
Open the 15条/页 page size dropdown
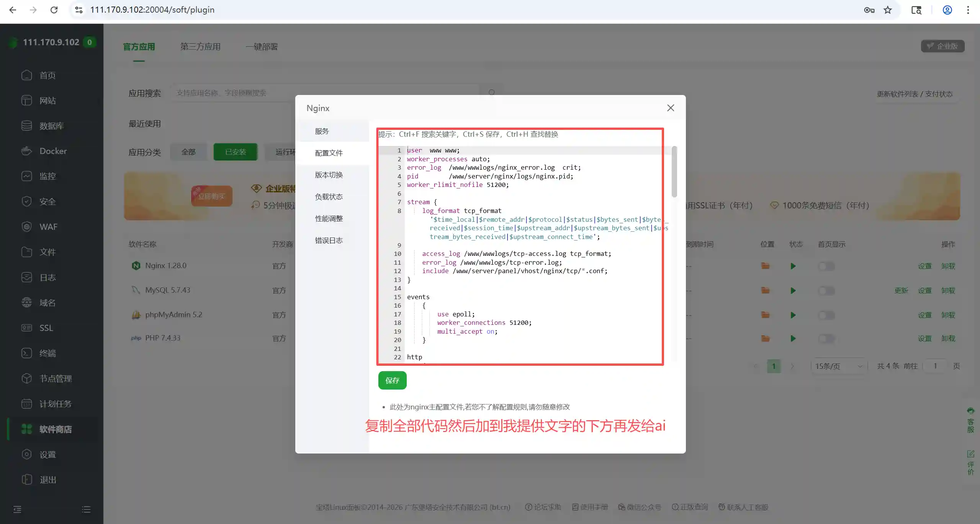click(x=839, y=366)
